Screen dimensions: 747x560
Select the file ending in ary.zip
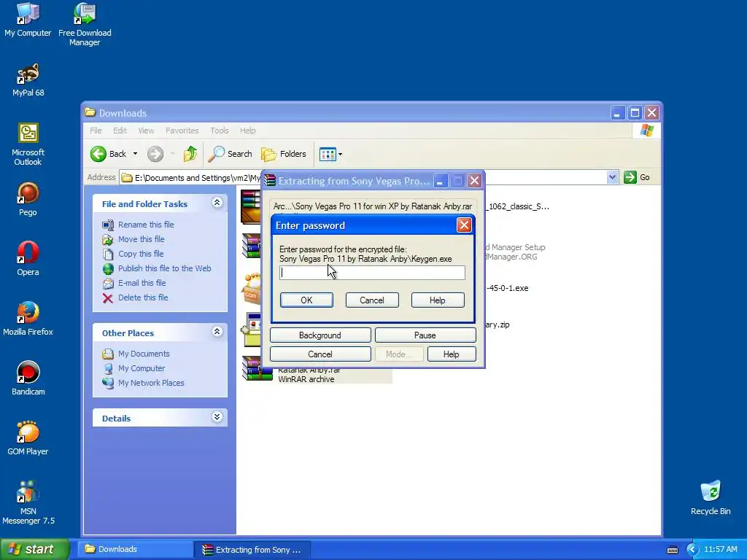498,324
